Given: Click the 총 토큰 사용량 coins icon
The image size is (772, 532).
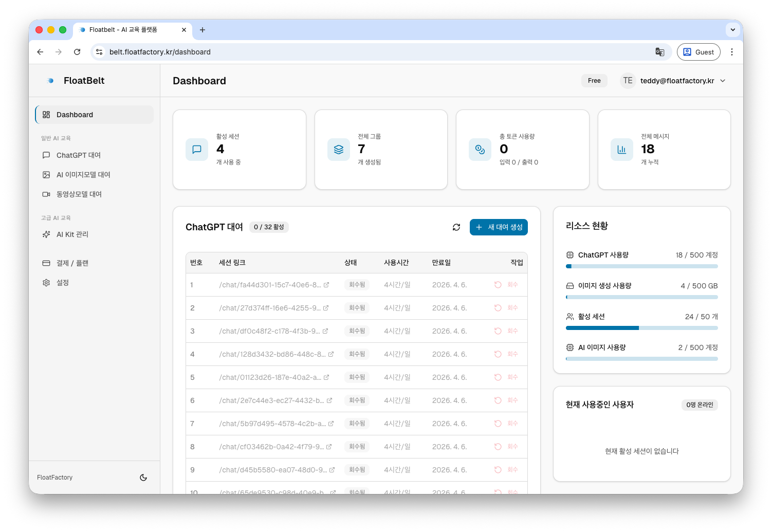Looking at the screenshot, I should 480,150.
